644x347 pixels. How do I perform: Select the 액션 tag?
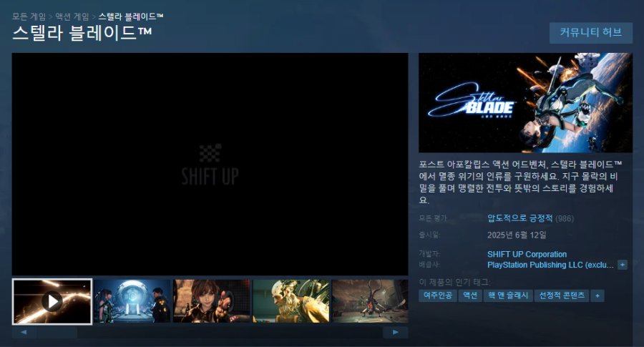pos(470,295)
